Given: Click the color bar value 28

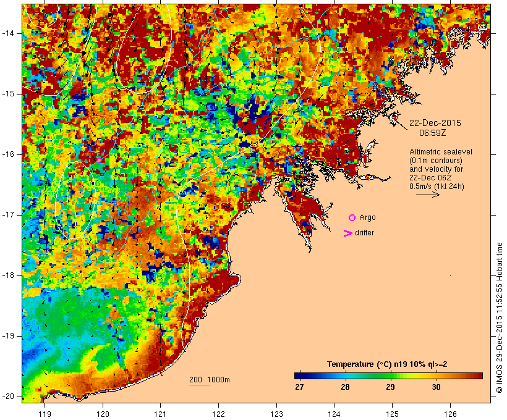Looking at the screenshot, I should pos(345,387).
